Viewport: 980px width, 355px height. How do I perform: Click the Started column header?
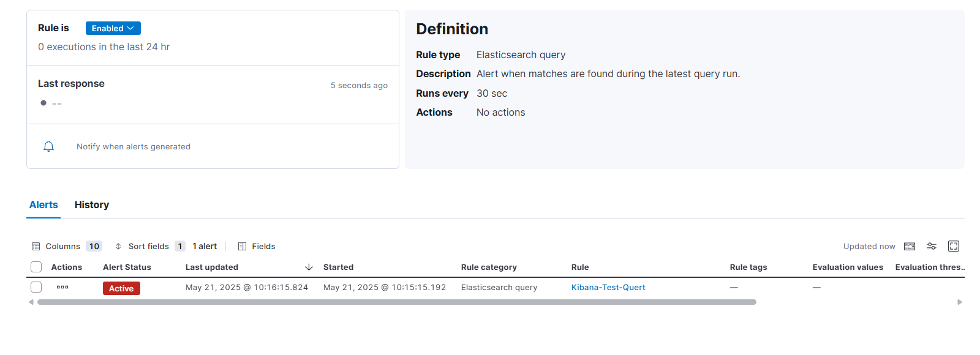click(x=338, y=267)
